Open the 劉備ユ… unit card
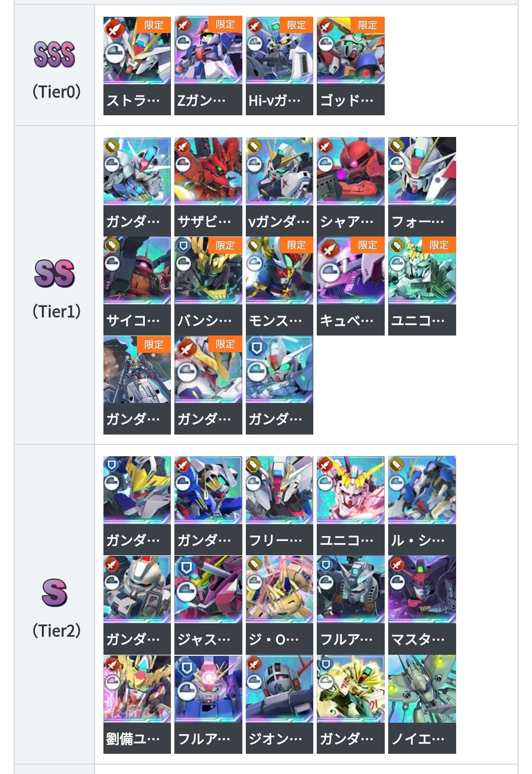The image size is (532, 774). 137,704
